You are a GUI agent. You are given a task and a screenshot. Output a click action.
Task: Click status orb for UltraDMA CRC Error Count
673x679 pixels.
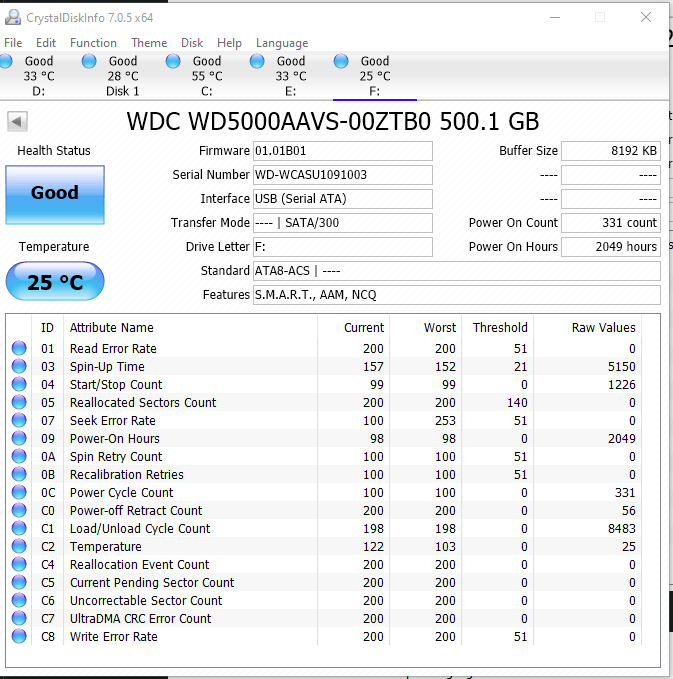pos(19,618)
